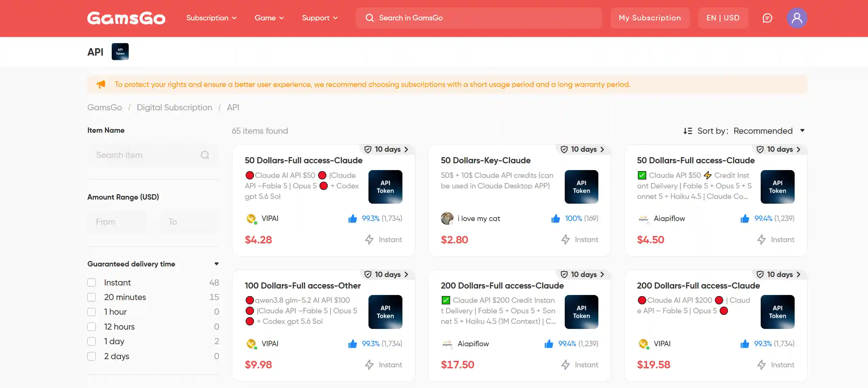The height and width of the screenshot is (388, 868).
Task: Check the 1 day delivery filter
Action: pyautogui.click(x=92, y=341)
